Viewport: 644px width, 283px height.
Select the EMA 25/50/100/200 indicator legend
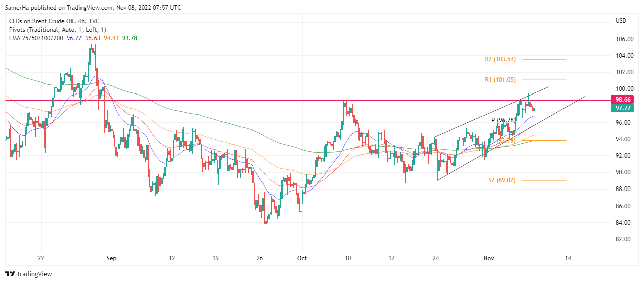click(36, 38)
